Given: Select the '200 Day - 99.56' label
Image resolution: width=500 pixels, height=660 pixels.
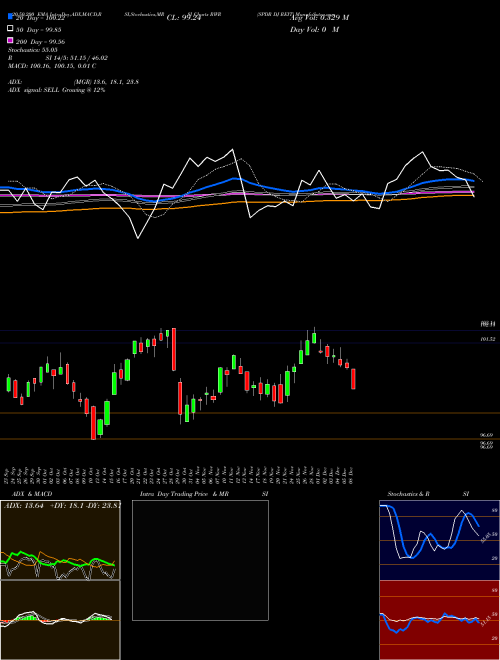Looking at the screenshot, I should pyautogui.click(x=40, y=42).
